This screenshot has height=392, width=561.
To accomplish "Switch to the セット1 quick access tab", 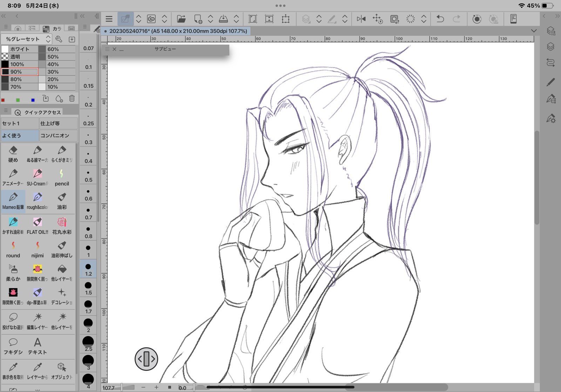I will [20, 123].
